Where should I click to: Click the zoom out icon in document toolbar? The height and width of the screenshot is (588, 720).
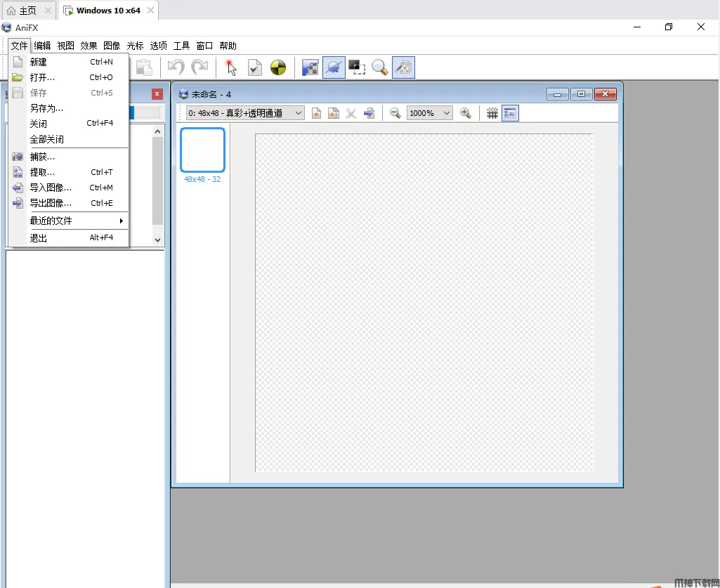(395, 113)
